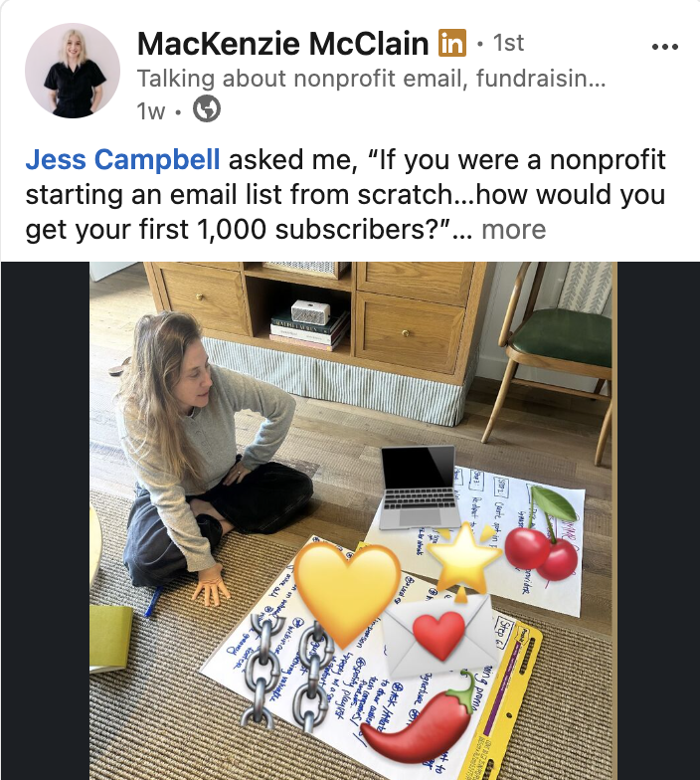Click the laptop emoji sticker in the photo
Viewport: 700px width, 780px height.
point(420,487)
